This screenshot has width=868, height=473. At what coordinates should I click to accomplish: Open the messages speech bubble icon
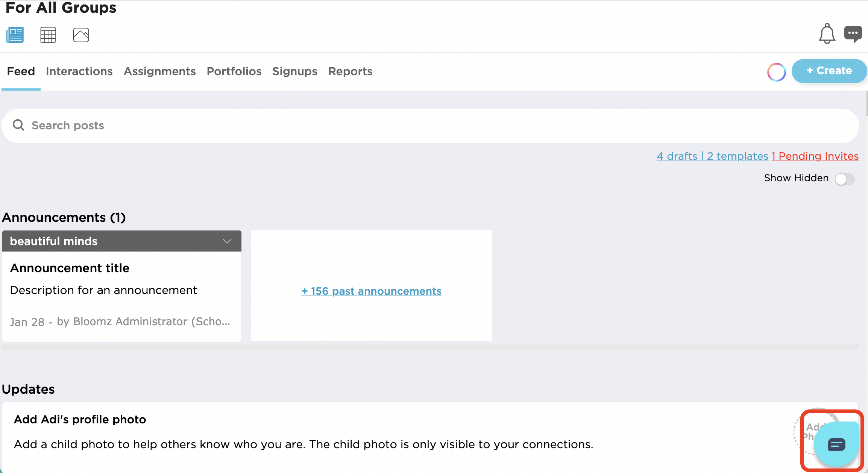coord(853,34)
